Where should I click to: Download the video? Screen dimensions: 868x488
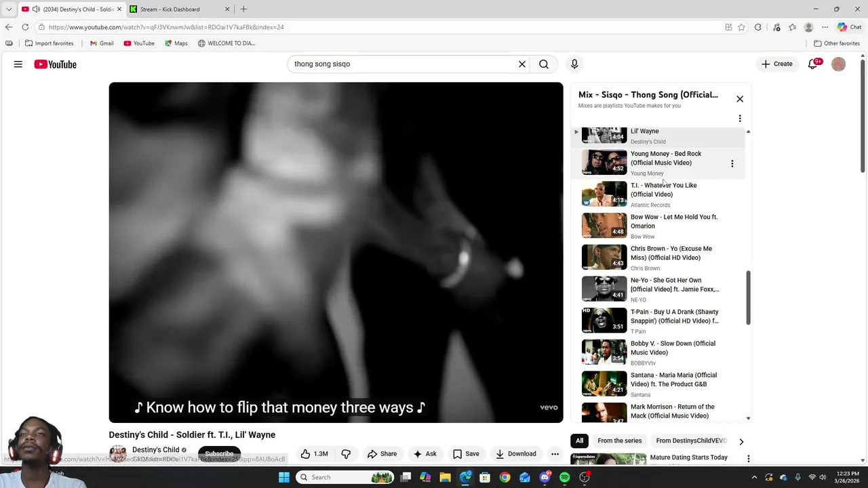click(x=516, y=454)
